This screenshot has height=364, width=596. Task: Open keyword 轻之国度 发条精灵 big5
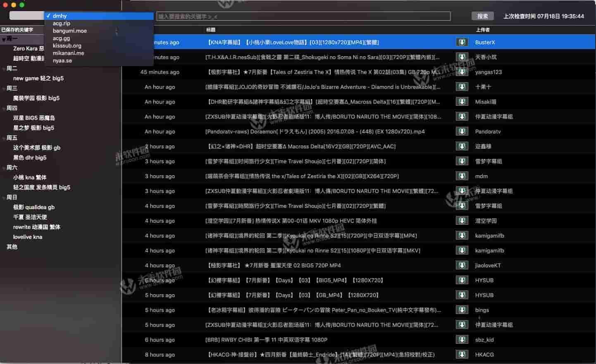[x=42, y=187]
